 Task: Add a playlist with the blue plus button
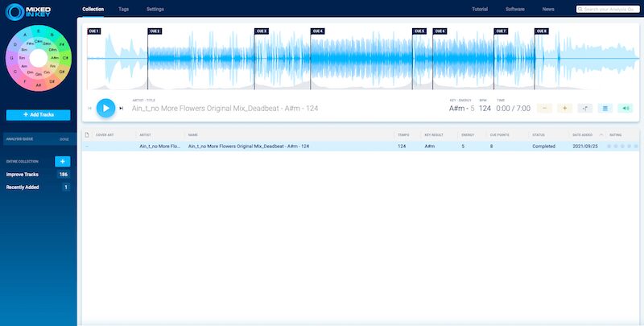63,161
